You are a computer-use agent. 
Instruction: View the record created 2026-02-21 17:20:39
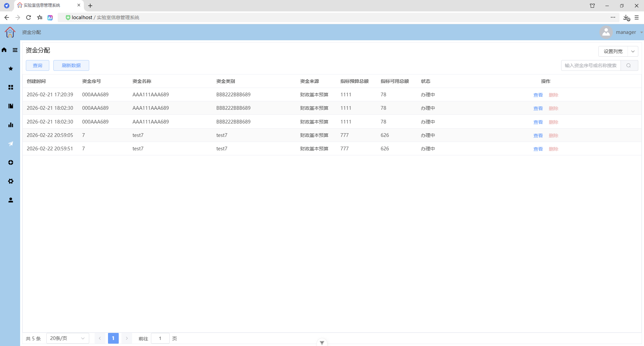[538, 95]
